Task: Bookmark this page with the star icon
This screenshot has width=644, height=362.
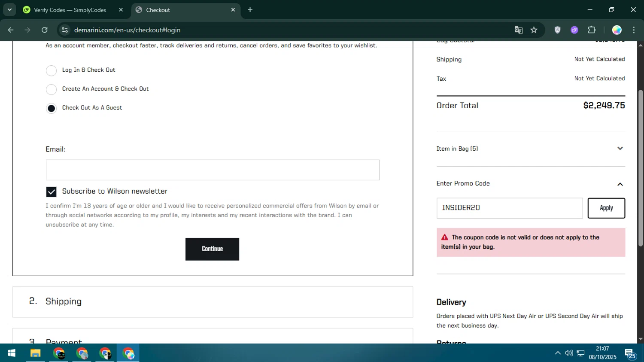Action: 534,30
